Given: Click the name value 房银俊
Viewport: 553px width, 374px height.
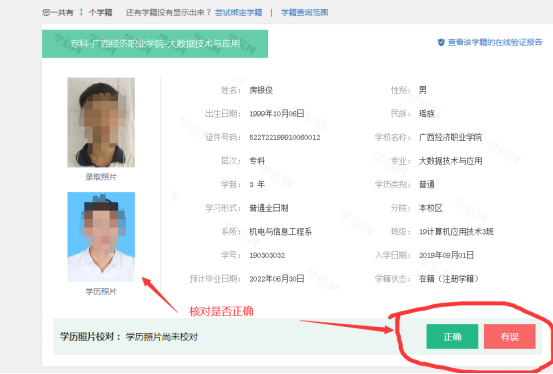Looking at the screenshot, I should point(261,90).
